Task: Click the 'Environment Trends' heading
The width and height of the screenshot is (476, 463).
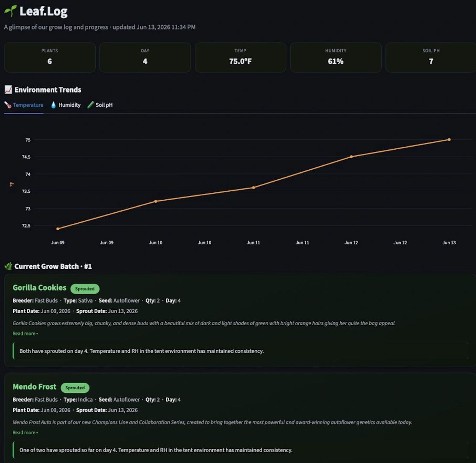Action: [48, 89]
